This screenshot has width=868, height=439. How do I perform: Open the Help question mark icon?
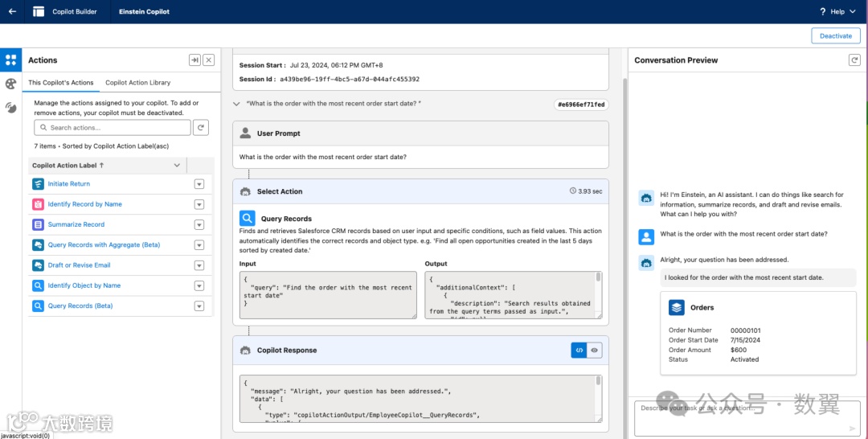[823, 11]
